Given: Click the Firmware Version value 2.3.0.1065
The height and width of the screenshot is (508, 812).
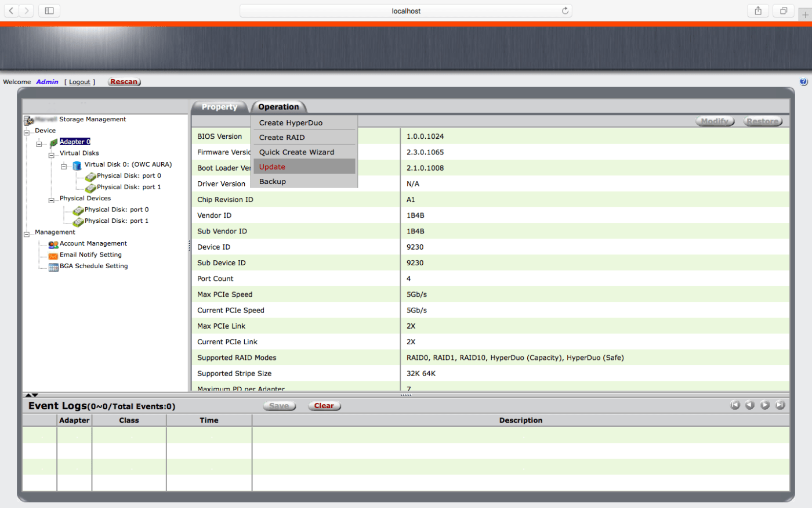Looking at the screenshot, I should (425, 152).
